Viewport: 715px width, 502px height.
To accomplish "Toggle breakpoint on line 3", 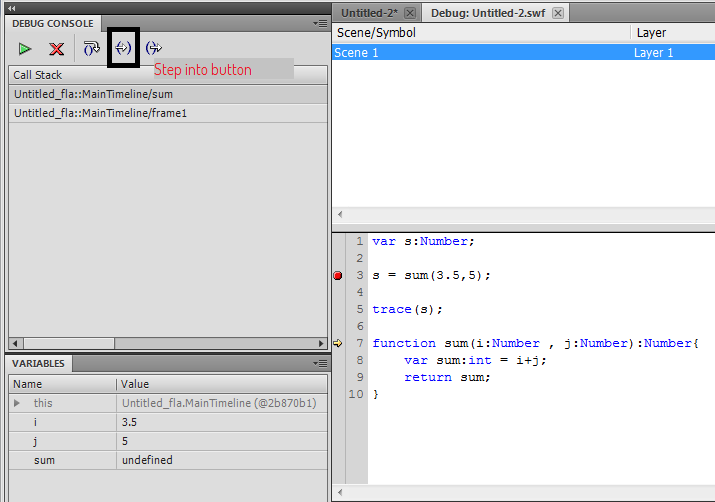I will coord(337,275).
